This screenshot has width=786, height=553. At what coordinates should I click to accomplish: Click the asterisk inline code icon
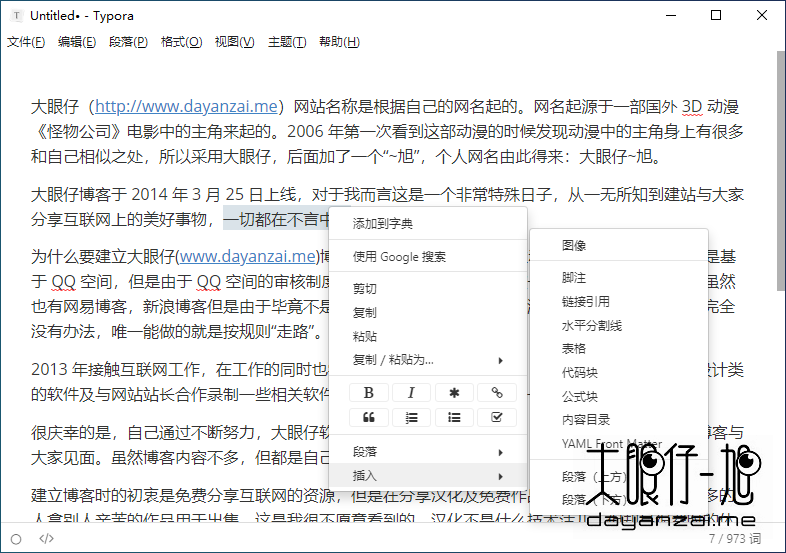pyautogui.click(x=454, y=393)
